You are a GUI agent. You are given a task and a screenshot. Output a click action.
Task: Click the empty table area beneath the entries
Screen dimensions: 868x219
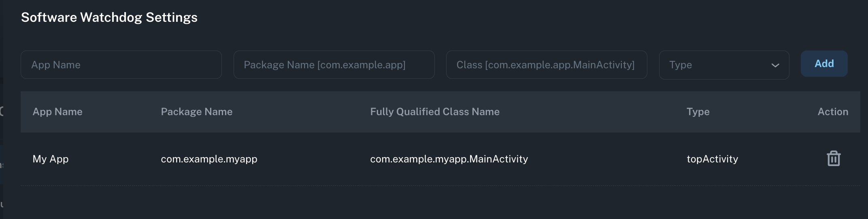click(x=440, y=203)
